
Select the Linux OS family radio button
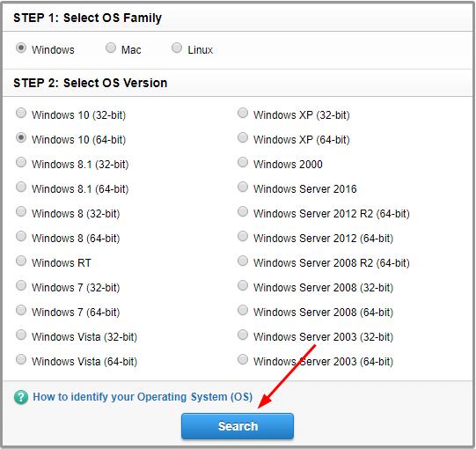[177, 48]
